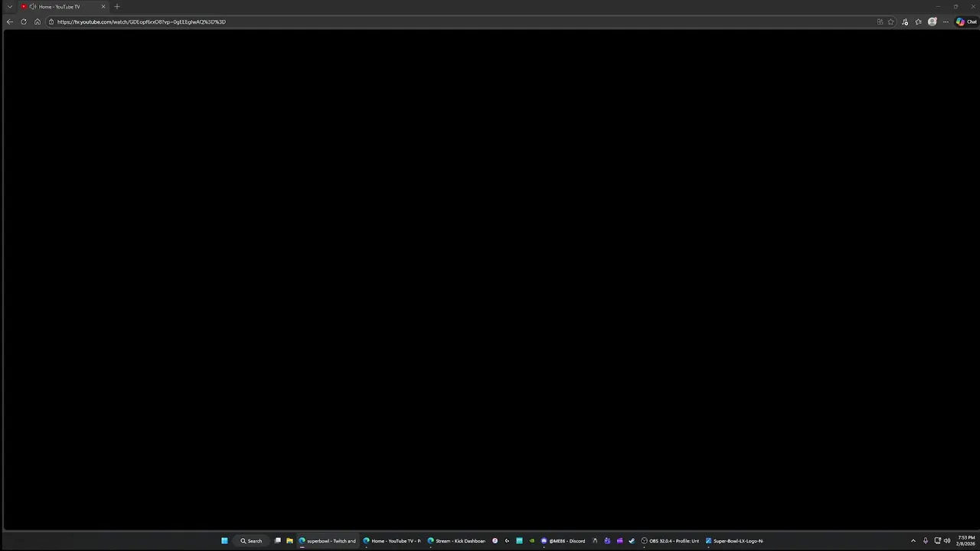Open Super-Bowl-LX-Logo taskbar window
980x551 pixels.
(x=735, y=541)
